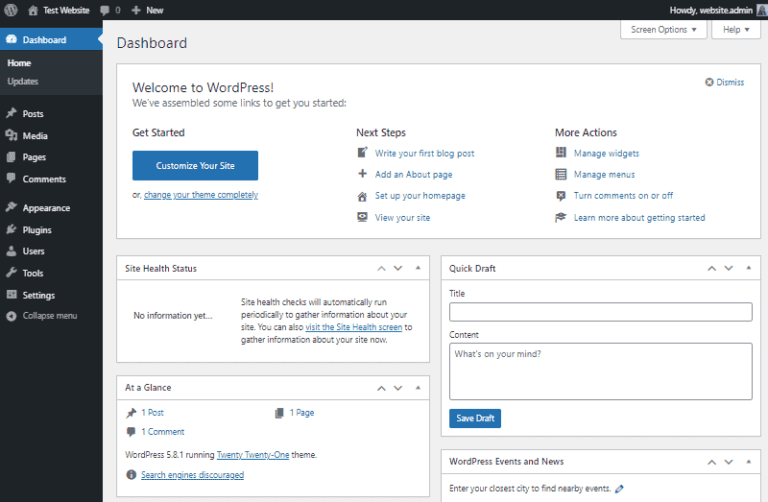Click the info icon by Search engines discouraged

(x=131, y=475)
